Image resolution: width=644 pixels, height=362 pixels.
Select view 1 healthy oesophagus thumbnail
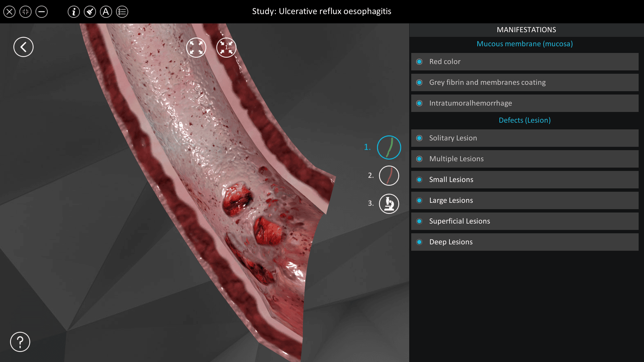389,147
